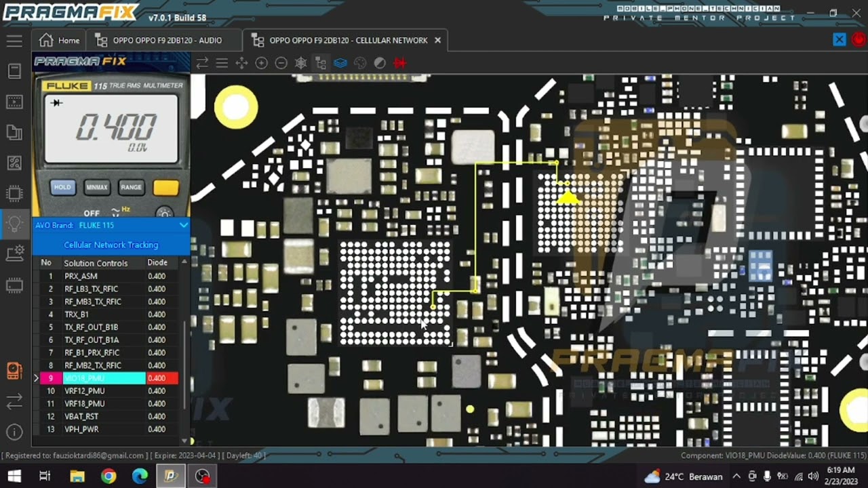Toggle the blue layers icon in the toolbar
Image resolution: width=868 pixels, height=488 pixels.
(340, 63)
